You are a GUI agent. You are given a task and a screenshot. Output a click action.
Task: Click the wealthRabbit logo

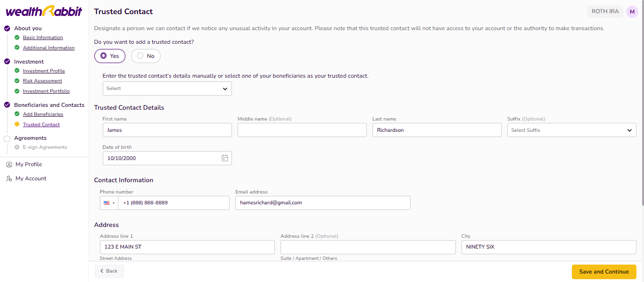tap(44, 11)
